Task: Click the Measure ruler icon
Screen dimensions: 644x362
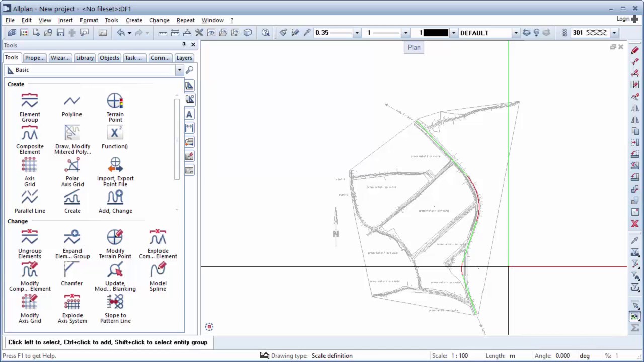Action: 163,33
